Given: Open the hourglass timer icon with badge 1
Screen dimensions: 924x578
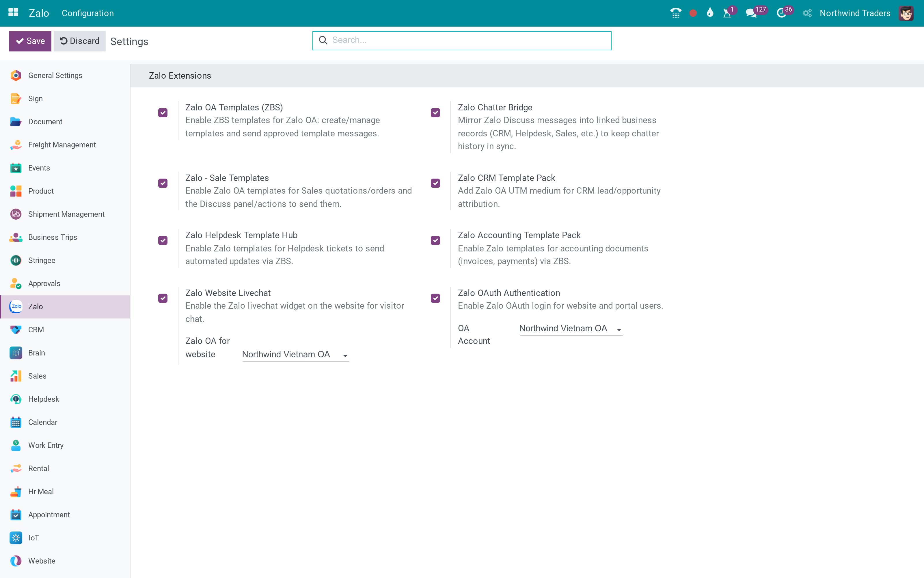Looking at the screenshot, I should pyautogui.click(x=727, y=13).
